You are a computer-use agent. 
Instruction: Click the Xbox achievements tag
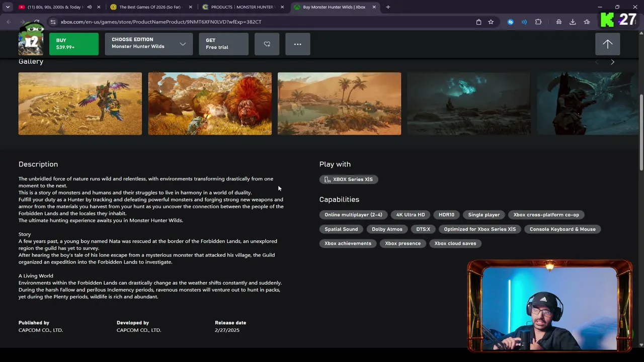(348, 243)
